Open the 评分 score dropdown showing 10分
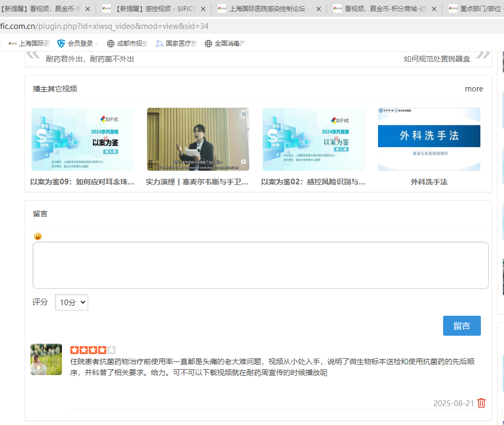 tap(71, 302)
